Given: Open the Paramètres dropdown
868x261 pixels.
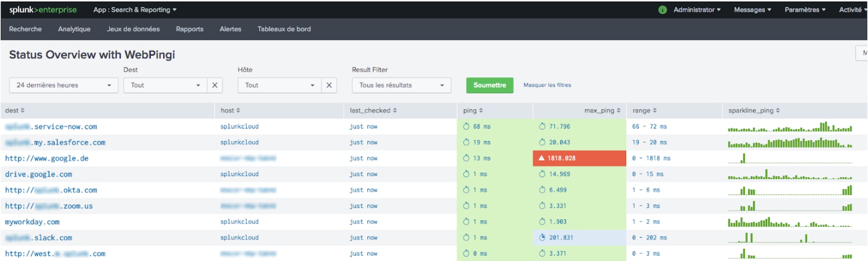Looking at the screenshot, I should 805,10.
